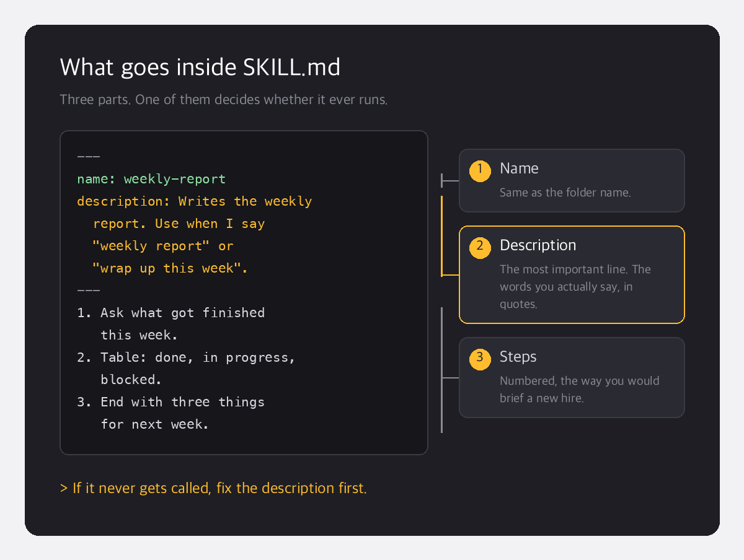Select the Name card heading
This screenshot has height=560, width=744.
[x=519, y=168]
